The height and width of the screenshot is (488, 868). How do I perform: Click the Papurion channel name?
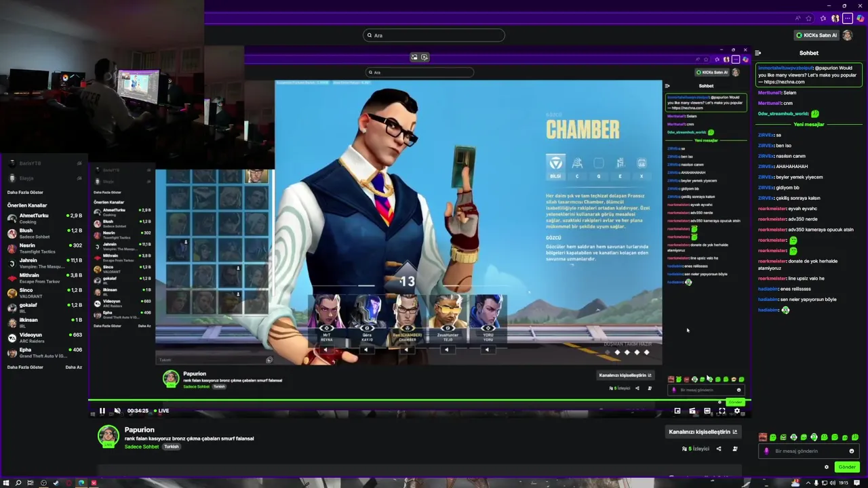(x=140, y=430)
